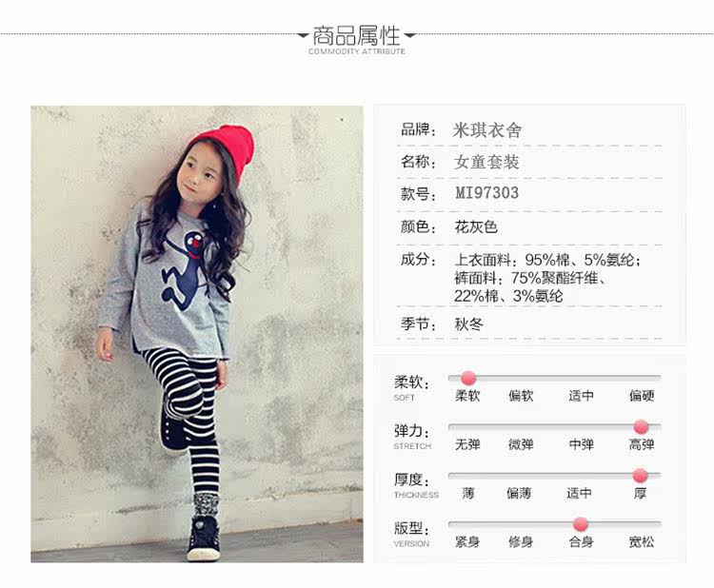
Task: Select the 薄 thickness label
Action: point(467,493)
